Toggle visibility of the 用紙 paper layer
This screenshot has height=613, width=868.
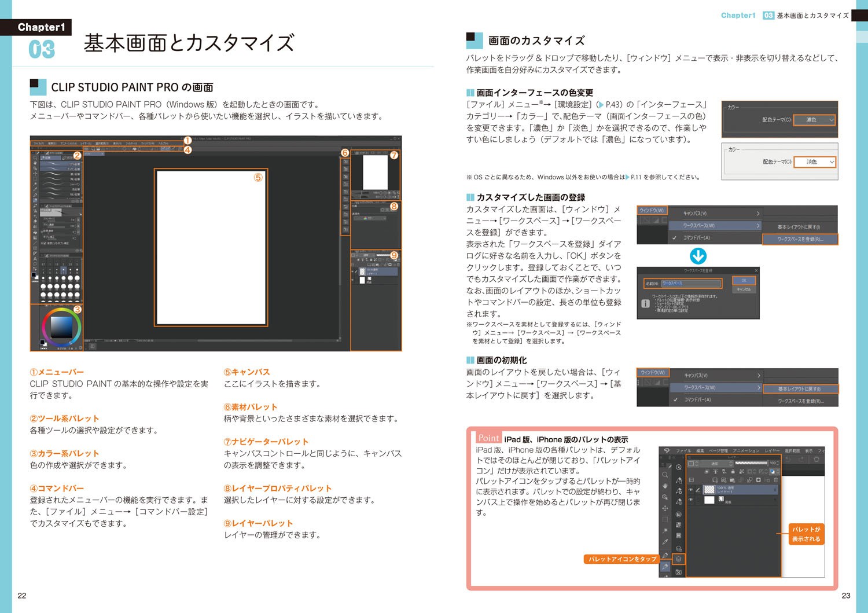point(690,500)
